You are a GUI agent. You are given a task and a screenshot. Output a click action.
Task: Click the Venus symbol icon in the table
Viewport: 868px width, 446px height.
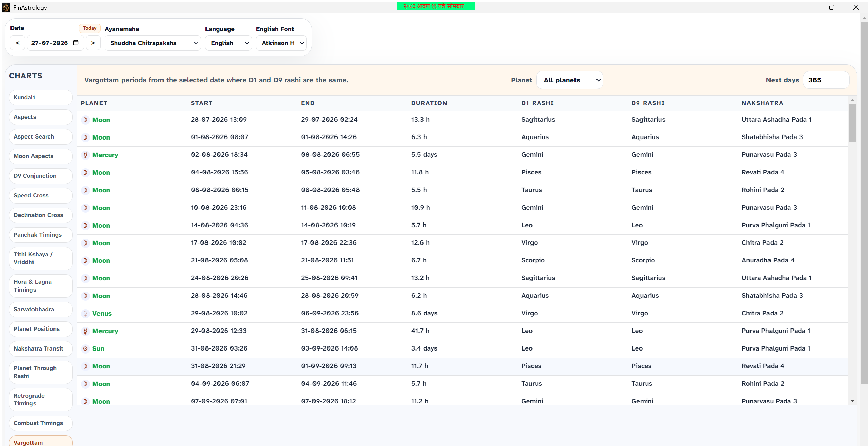[x=85, y=314]
